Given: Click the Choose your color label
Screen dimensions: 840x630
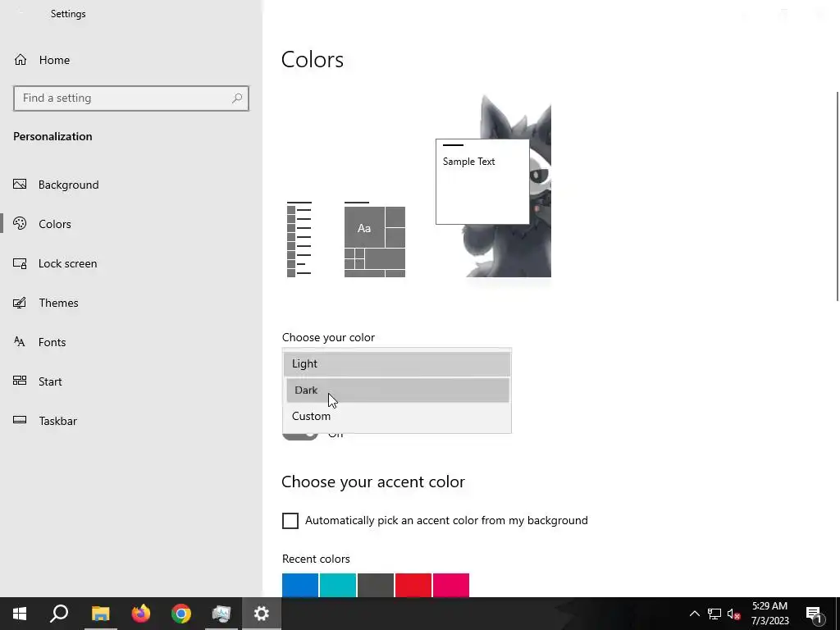Looking at the screenshot, I should pyautogui.click(x=328, y=337).
